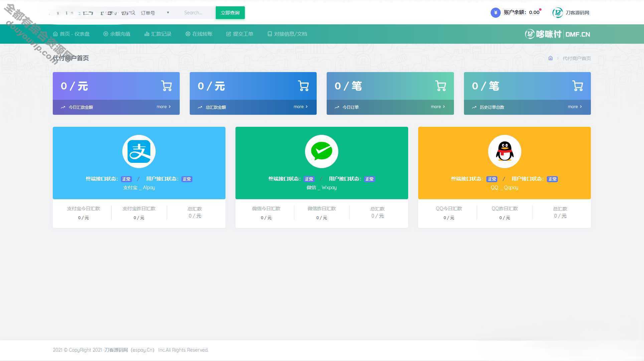Click 支付宝昨日汇款 stat
644x361 pixels.
(x=139, y=213)
